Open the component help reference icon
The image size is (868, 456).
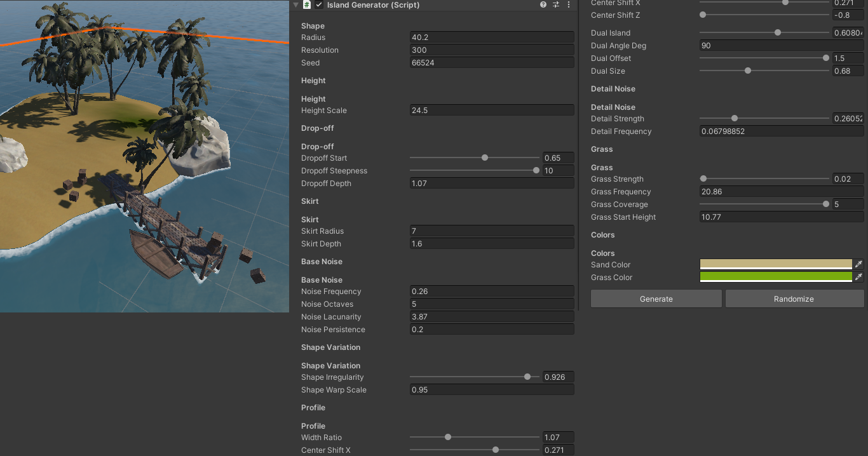[x=543, y=4]
